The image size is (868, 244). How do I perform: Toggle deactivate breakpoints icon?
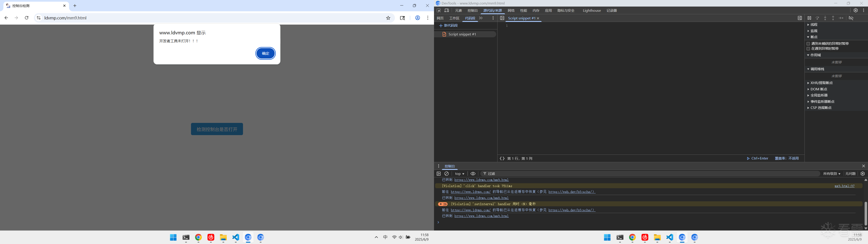pos(851,18)
